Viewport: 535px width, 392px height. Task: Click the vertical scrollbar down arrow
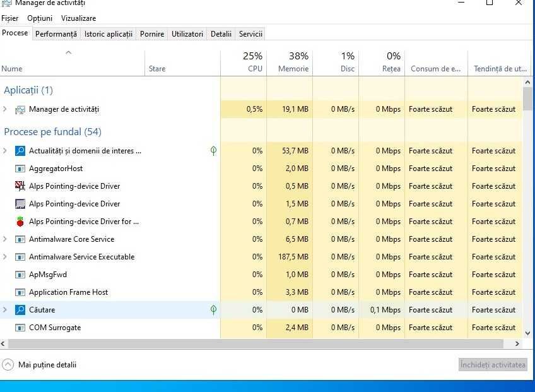pos(528,333)
